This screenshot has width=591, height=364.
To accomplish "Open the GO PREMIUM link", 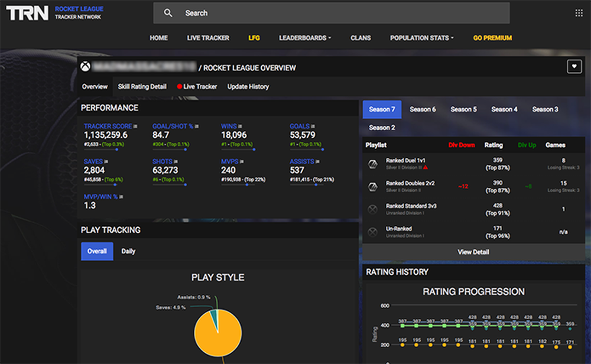I will [491, 37].
